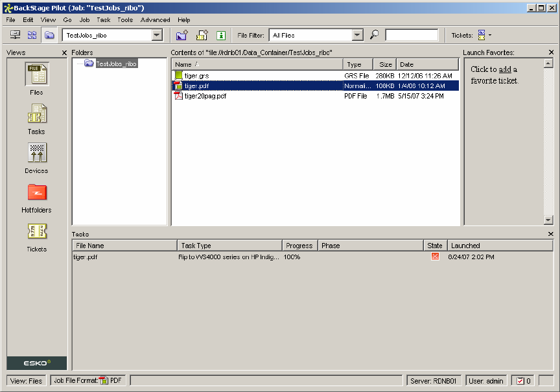Sort tasks by Phase column header

pyautogui.click(x=371, y=246)
